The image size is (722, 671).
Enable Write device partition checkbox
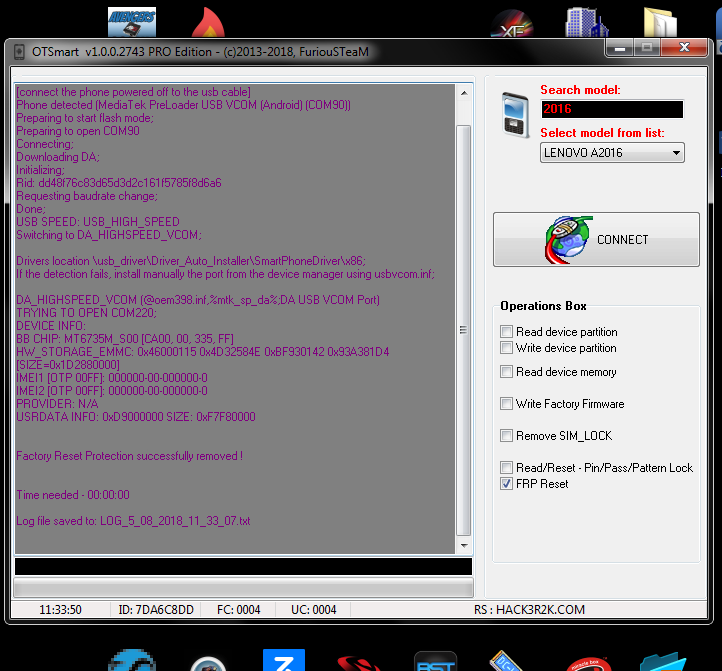[507, 348]
